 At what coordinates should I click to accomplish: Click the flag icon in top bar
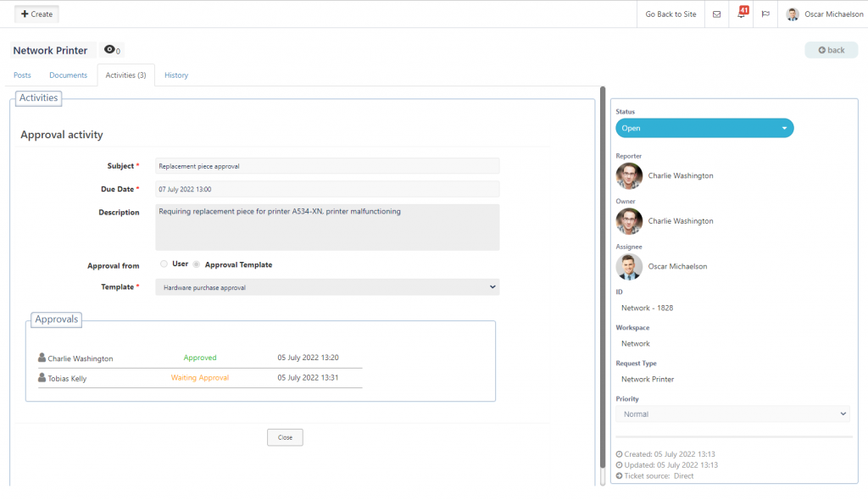click(765, 14)
